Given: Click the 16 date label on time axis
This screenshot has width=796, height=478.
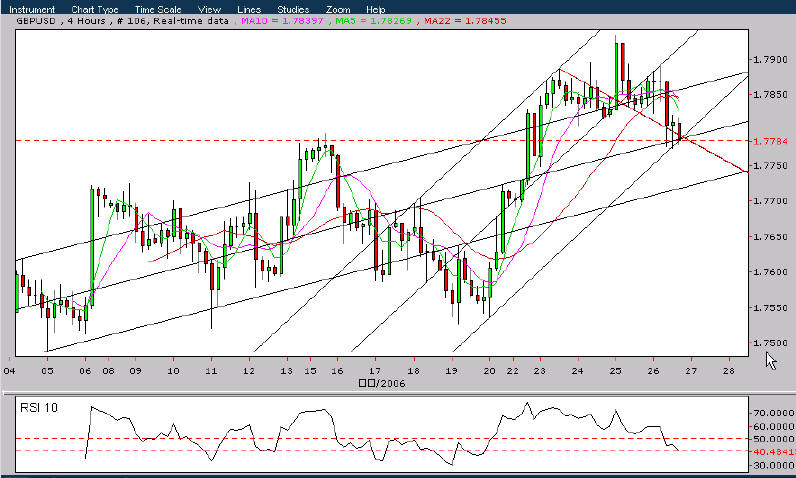Looking at the screenshot, I should tap(337, 371).
